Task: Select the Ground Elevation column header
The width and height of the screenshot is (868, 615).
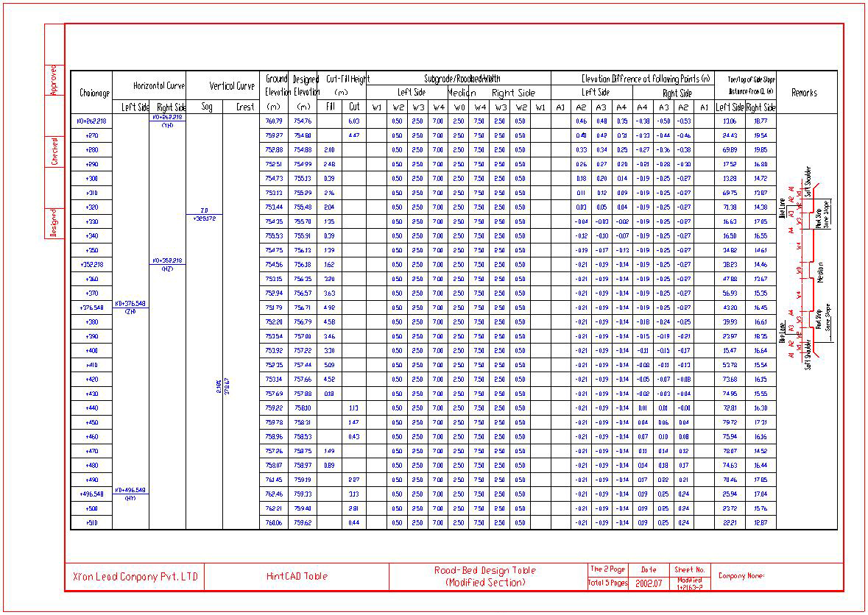Action: tap(277, 85)
